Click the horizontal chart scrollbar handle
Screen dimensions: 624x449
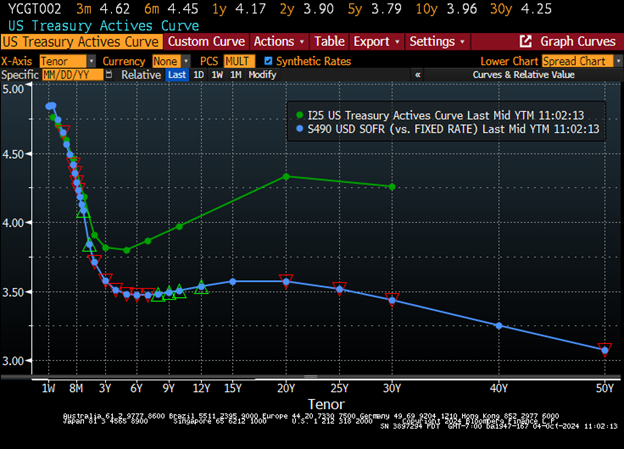tap(310, 377)
